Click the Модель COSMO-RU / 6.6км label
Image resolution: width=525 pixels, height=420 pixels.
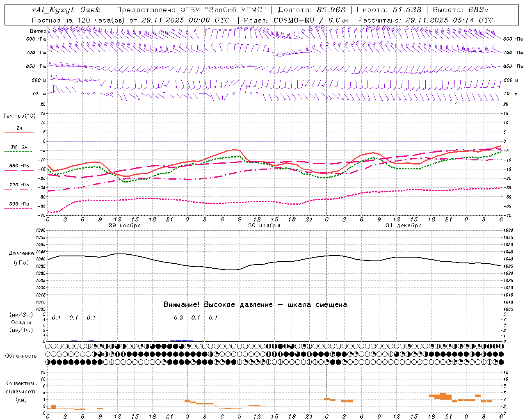tap(296, 20)
